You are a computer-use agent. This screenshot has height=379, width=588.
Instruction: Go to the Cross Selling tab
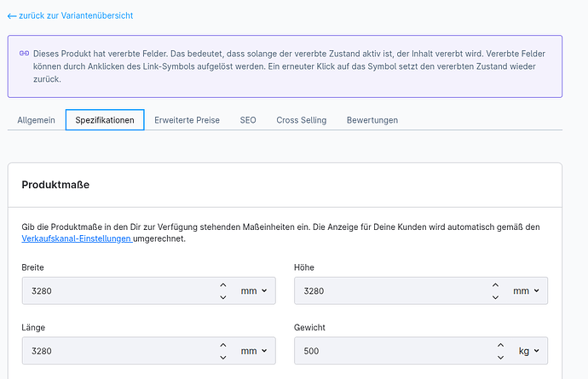click(301, 120)
